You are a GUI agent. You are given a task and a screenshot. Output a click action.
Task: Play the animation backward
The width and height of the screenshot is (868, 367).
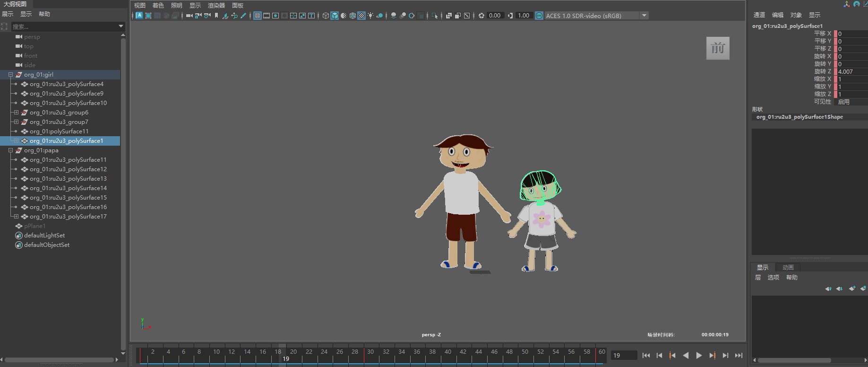point(686,355)
